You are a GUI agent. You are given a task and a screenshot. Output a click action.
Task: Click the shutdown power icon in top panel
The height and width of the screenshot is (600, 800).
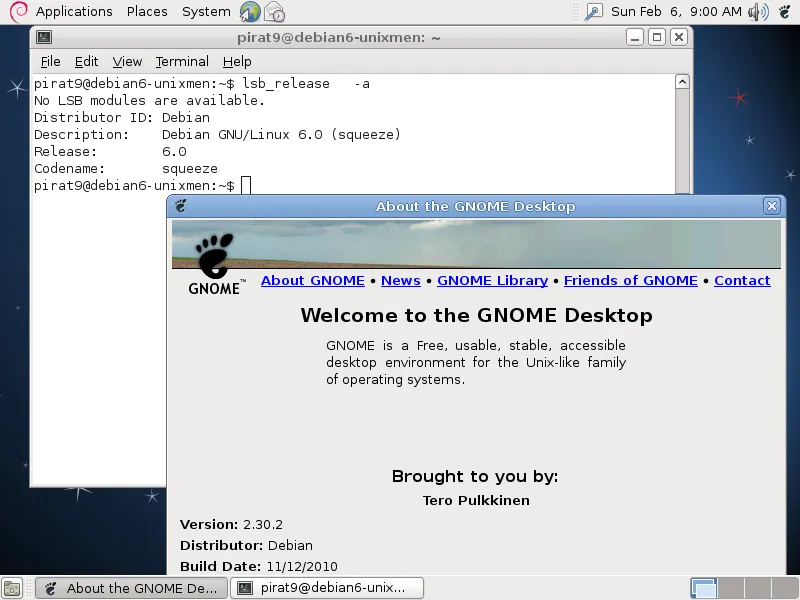(784, 12)
